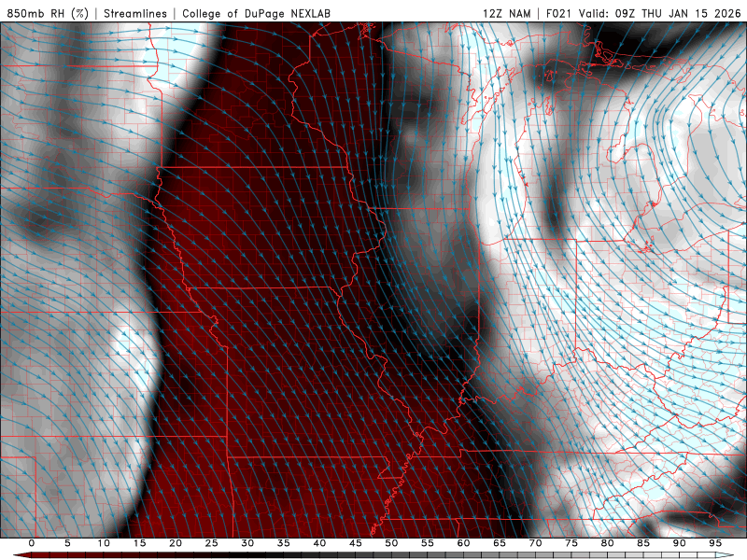Click the '25' value on color scale

point(212,543)
